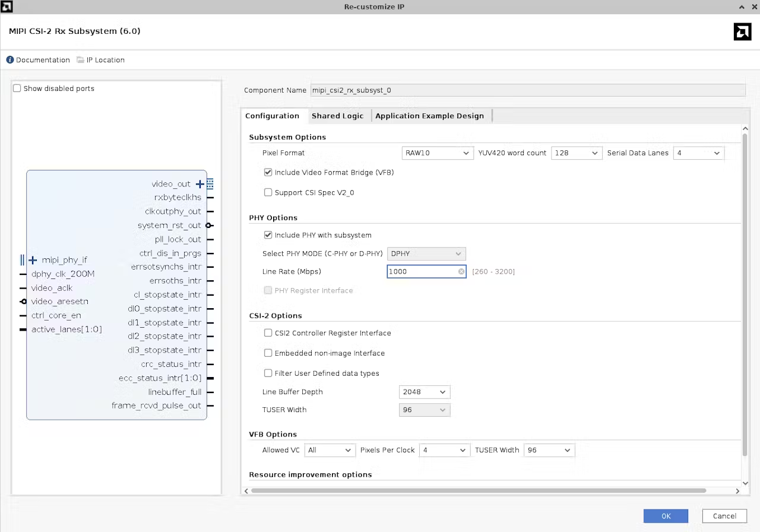
Task: Click scroll down arrow of configuration panel
Action: 745,483
